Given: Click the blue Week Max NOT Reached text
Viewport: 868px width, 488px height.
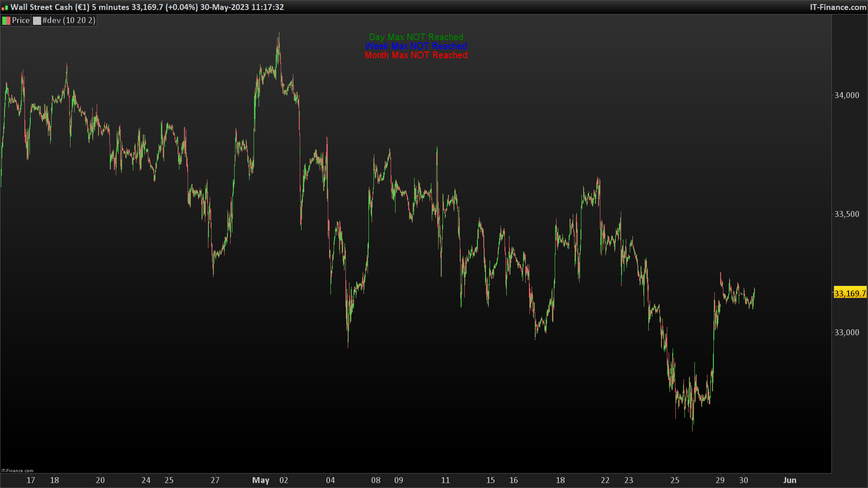Looking at the screenshot, I should click(x=416, y=46).
